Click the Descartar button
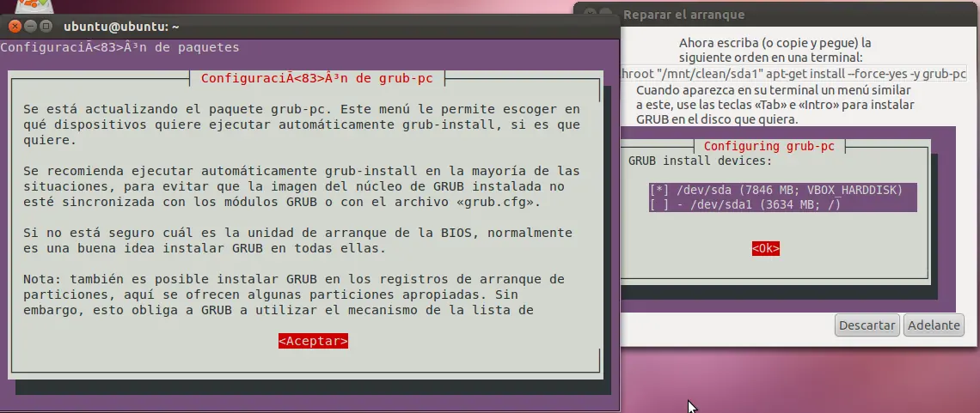 click(x=867, y=325)
